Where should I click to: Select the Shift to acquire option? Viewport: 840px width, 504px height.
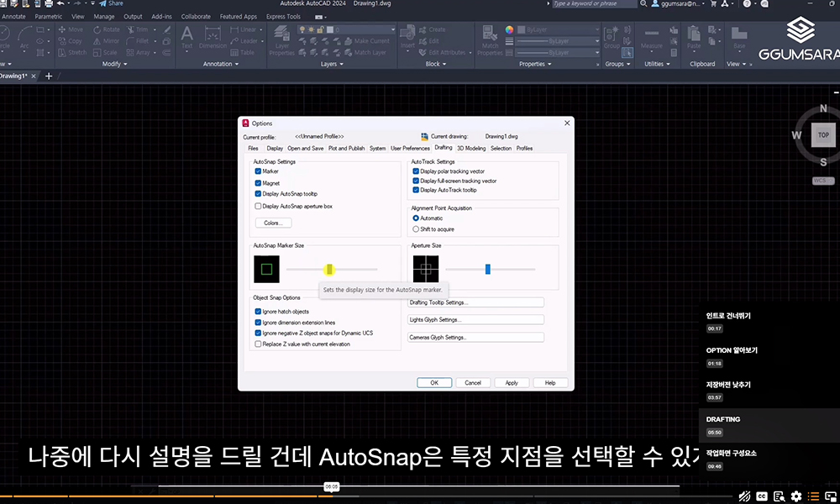click(x=416, y=228)
